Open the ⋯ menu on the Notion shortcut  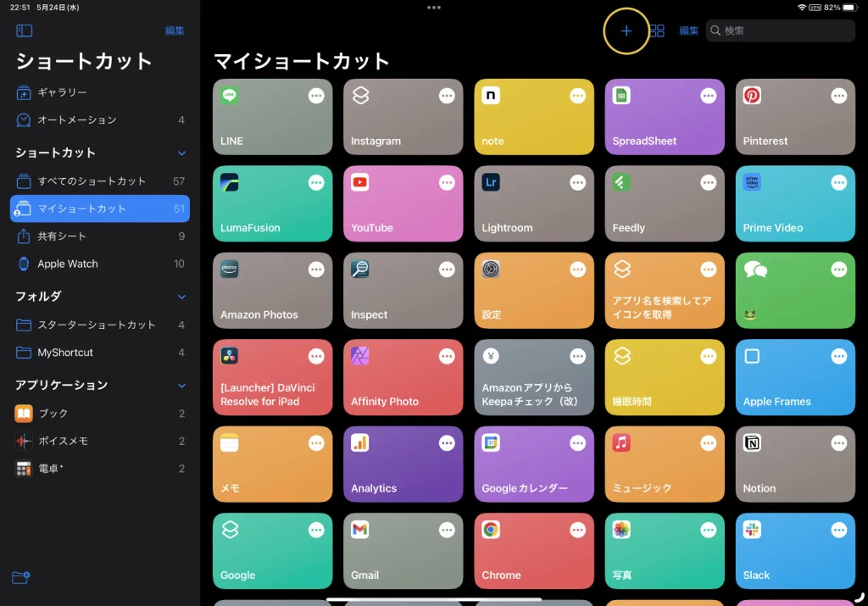[838, 442]
